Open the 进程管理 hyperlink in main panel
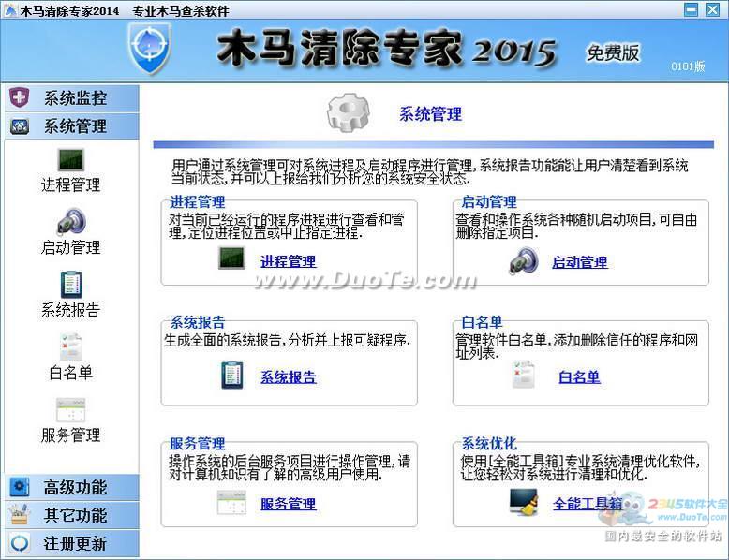Viewport: 729px width, 560px height. [x=288, y=261]
